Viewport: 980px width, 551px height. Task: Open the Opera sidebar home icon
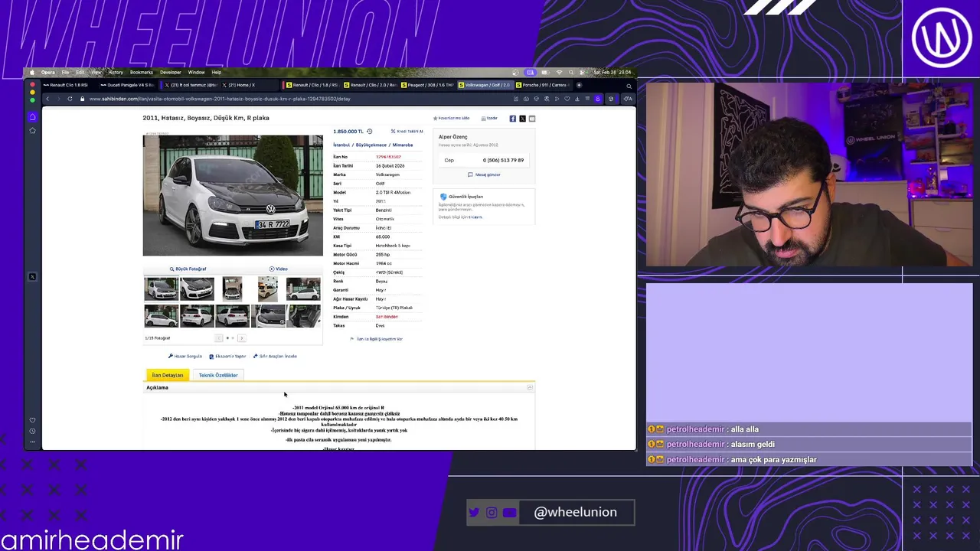coord(32,116)
